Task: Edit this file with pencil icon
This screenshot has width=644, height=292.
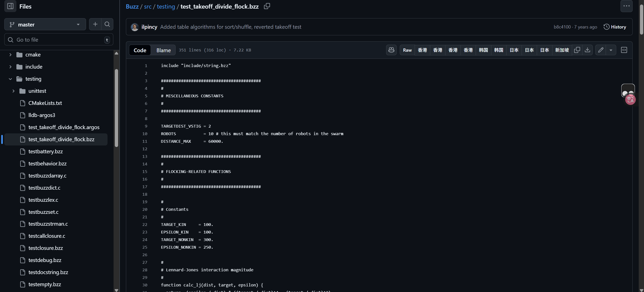Action: click(601, 50)
